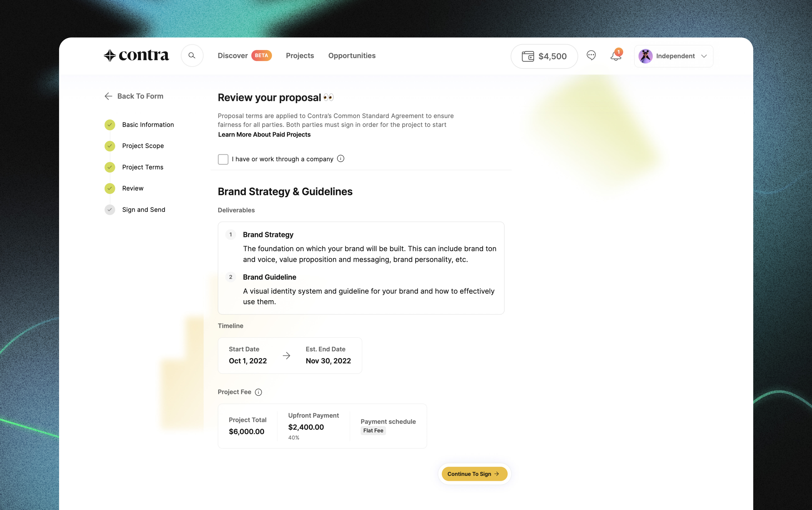The height and width of the screenshot is (510, 812).
Task: Open the notifications bell icon
Action: [616, 56]
